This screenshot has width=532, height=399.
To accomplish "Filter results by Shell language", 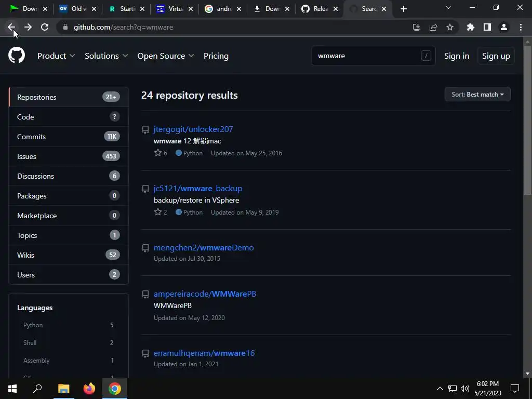I will pyautogui.click(x=69, y=343).
